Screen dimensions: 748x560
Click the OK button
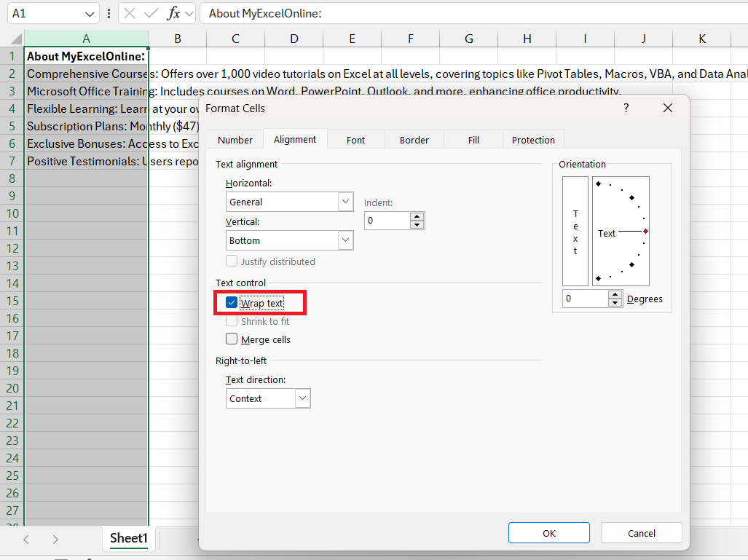(549, 533)
